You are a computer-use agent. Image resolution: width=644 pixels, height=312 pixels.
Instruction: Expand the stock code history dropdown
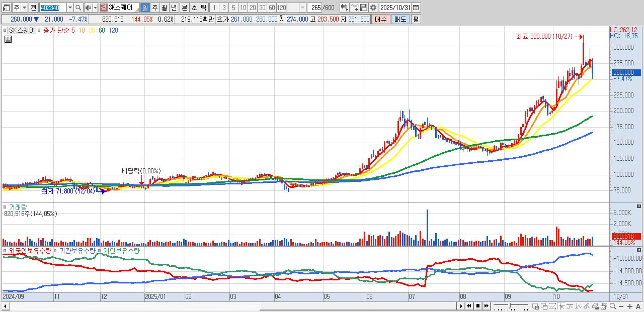coord(70,8)
